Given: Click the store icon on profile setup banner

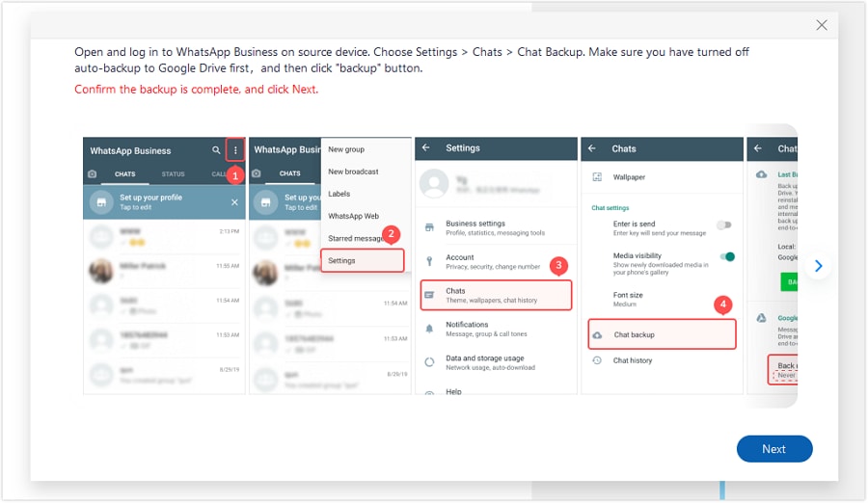Looking at the screenshot, I should tap(101, 202).
